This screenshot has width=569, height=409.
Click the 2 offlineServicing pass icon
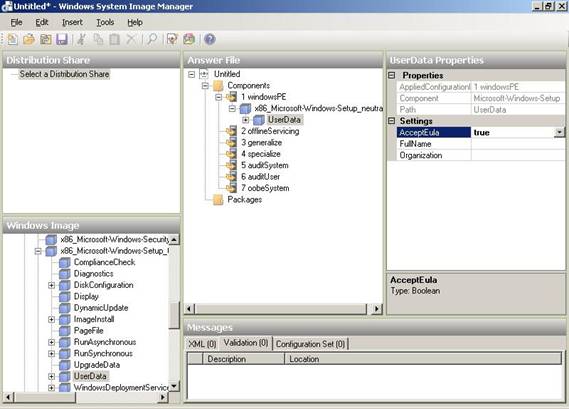point(231,131)
